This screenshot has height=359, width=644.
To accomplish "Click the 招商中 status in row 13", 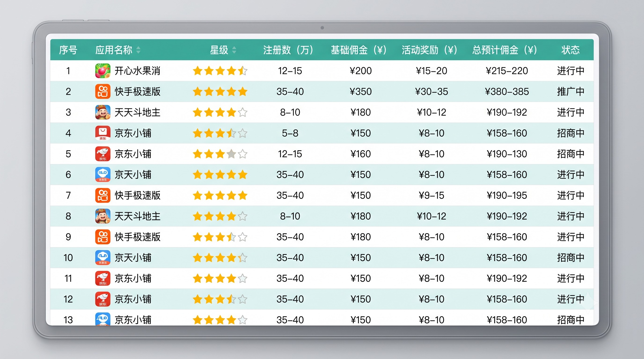I will click(x=571, y=320).
